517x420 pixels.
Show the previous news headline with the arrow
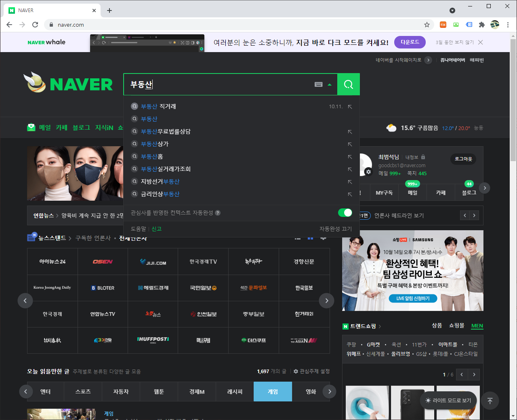point(465,215)
